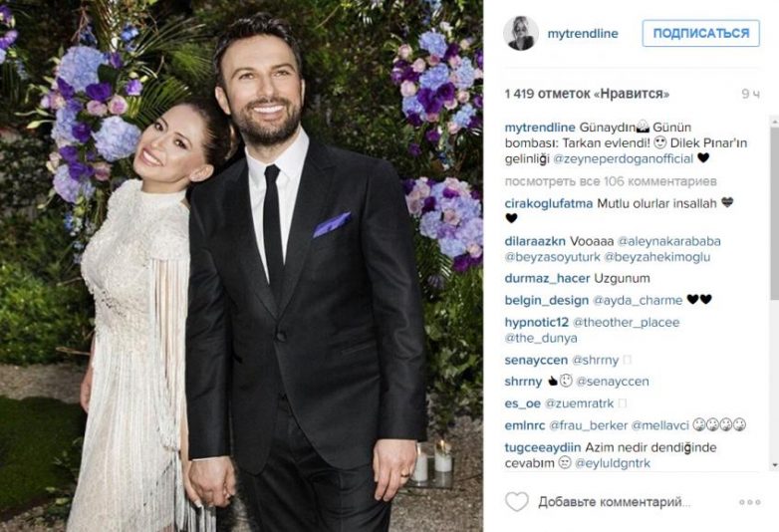Open the three-dot options menu
The image size is (779, 532).
coord(750,502)
